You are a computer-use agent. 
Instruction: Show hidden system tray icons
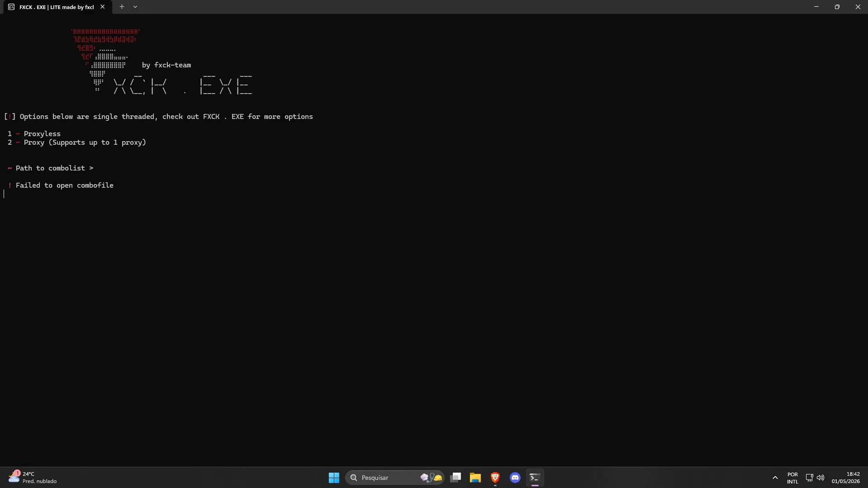[x=775, y=478]
